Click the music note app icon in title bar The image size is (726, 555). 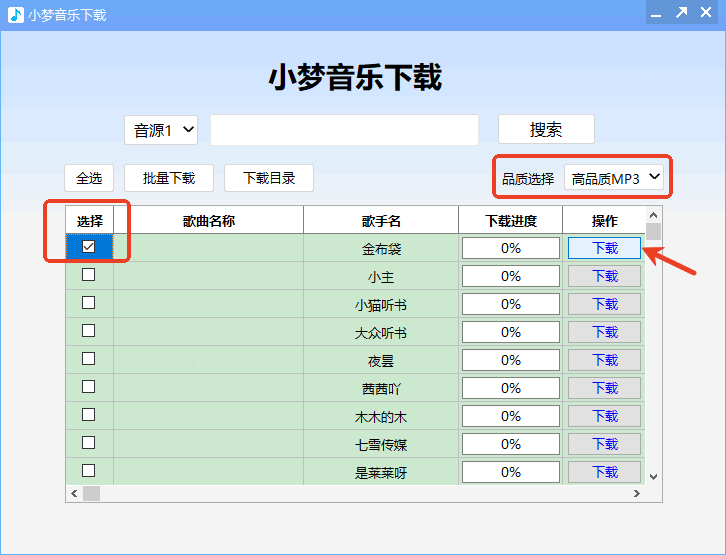pyautogui.click(x=16, y=15)
